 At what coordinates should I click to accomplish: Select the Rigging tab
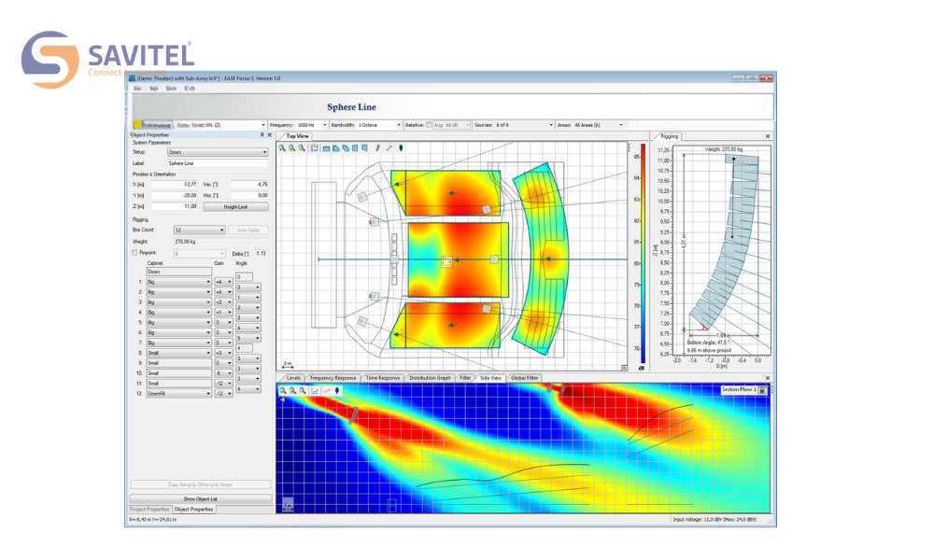(669, 136)
